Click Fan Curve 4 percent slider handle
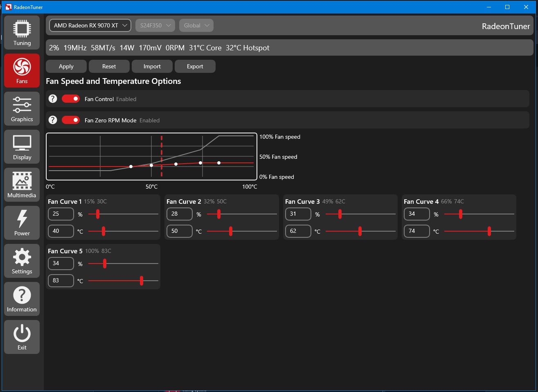 tap(460, 214)
